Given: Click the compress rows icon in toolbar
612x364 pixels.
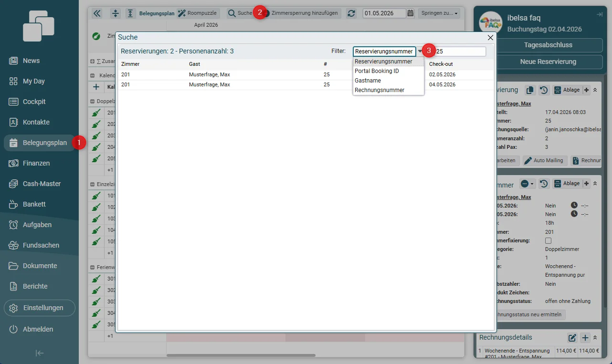Looking at the screenshot, I should coord(116,13).
